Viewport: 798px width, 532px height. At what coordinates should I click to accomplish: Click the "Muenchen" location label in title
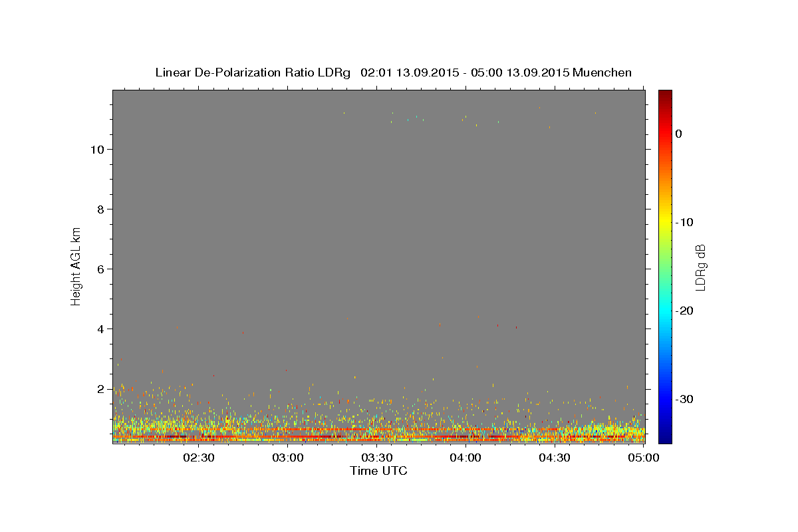pyautogui.click(x=602, y=72)
